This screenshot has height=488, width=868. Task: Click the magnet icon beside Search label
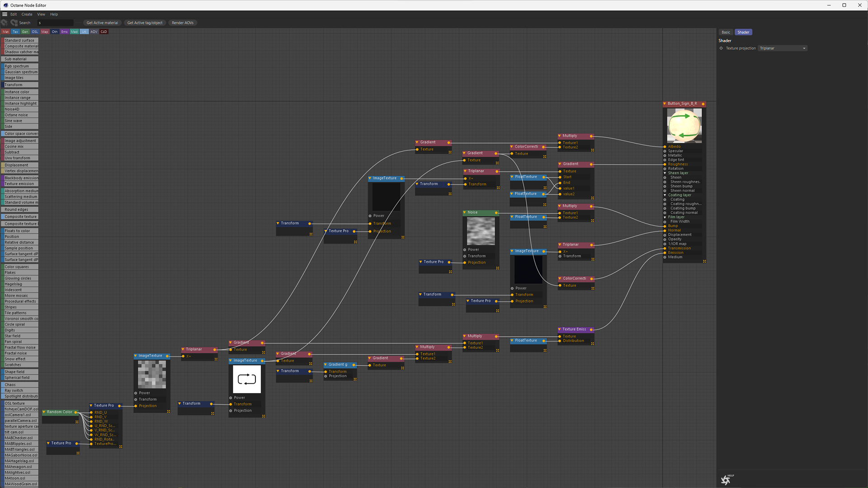tap(14, 23)
